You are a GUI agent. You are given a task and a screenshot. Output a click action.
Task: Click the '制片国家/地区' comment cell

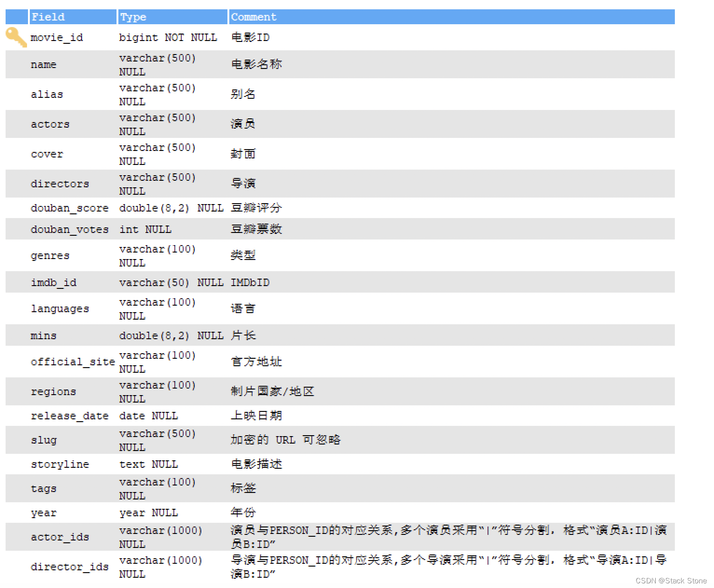[273, 391]
